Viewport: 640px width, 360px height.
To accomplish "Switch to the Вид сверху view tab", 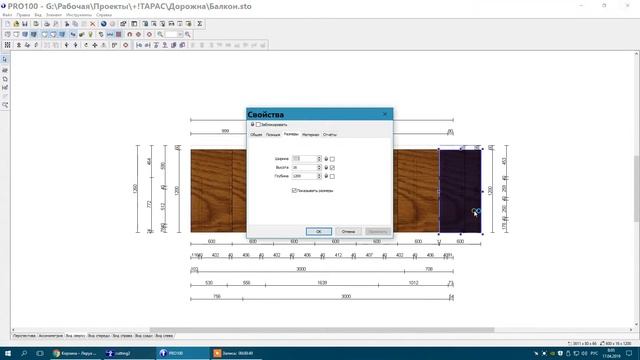I will (x=76, y=336).
